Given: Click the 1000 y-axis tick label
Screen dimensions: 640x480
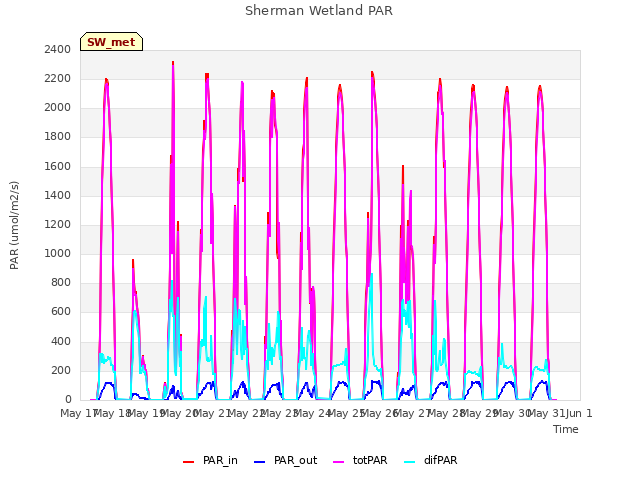Looking at the screenshot, I should pos(58,253).
